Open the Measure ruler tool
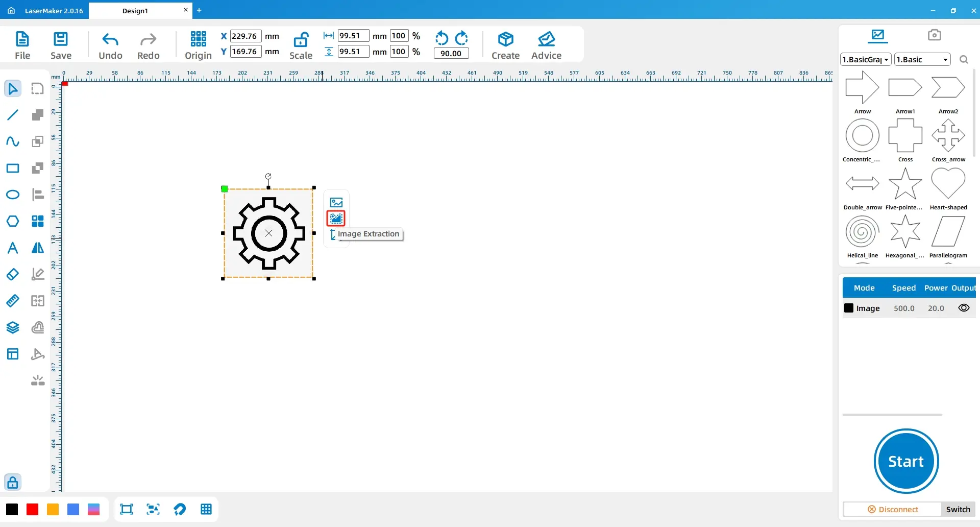 coord(13,301)
